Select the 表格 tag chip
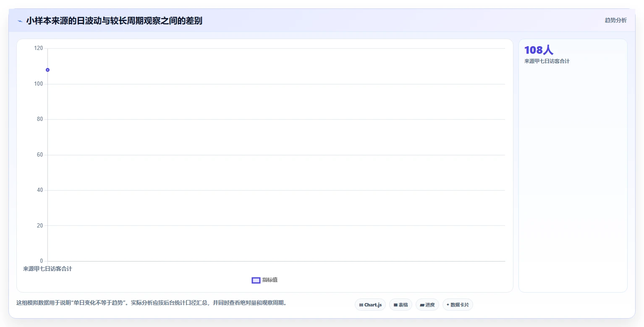The width and height of the screenshot is (644, 327). click(x=401, y=305)
